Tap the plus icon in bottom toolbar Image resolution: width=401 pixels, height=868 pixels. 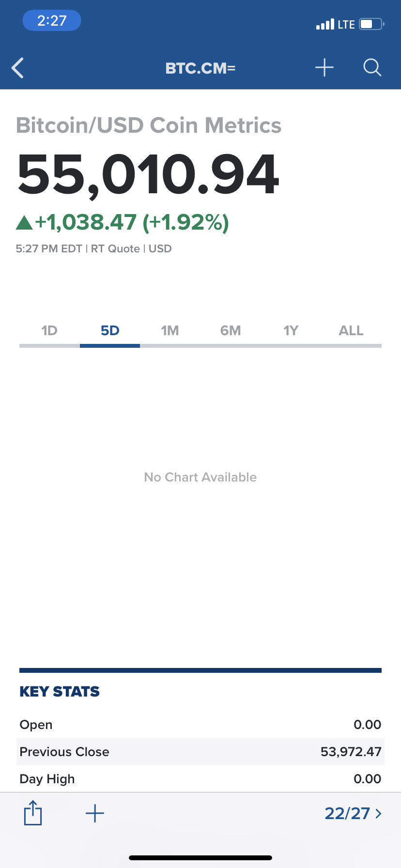95,813
